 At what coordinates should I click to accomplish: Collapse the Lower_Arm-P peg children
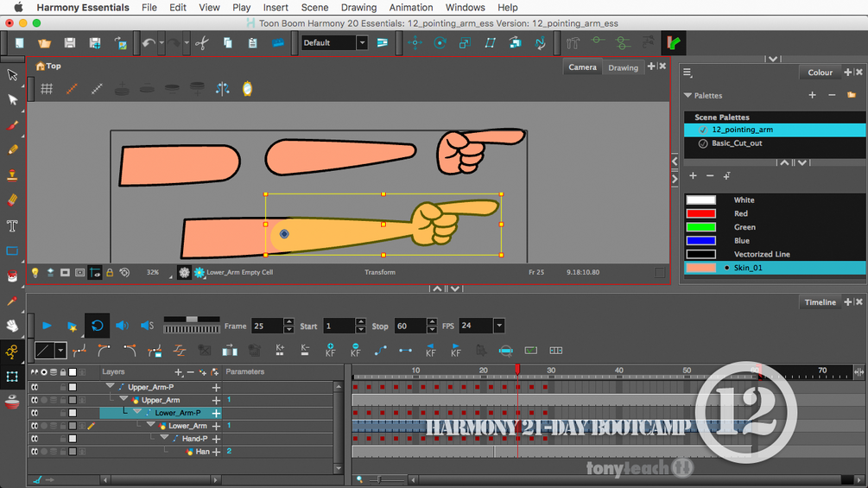(x=136, y=412)
